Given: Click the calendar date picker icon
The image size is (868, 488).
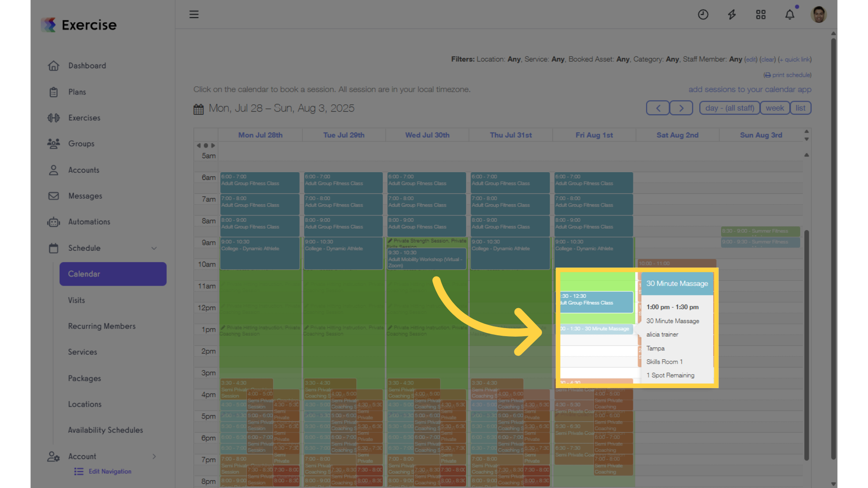Looking at the screenshot, I should [x=198, y=109].
